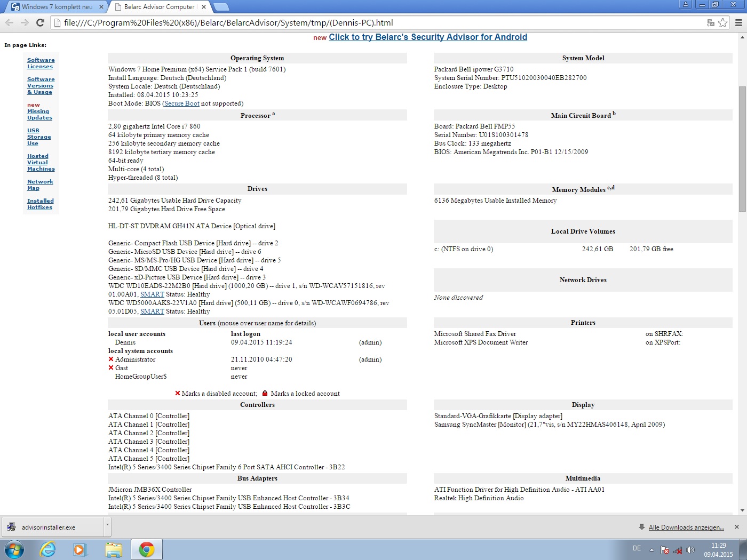The image size is (747, 560).
Task: Open SMART link for WD10EADS drive
Action: tap(152, 294)
